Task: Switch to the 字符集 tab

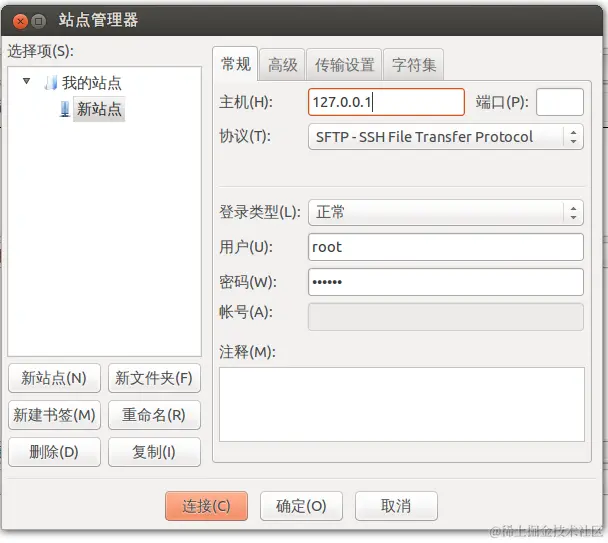Action: [414, 65]
